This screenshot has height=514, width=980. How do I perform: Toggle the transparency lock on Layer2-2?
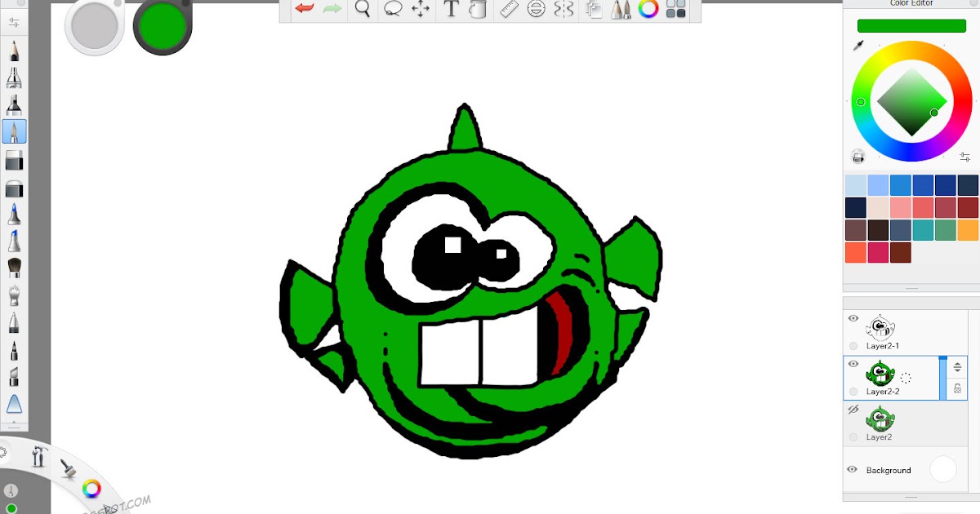coord(958,389)
